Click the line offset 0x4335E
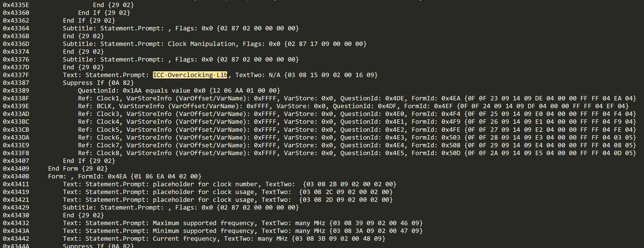Image resolution: width=644 pixels, height=248 pixels. point(16,5)
